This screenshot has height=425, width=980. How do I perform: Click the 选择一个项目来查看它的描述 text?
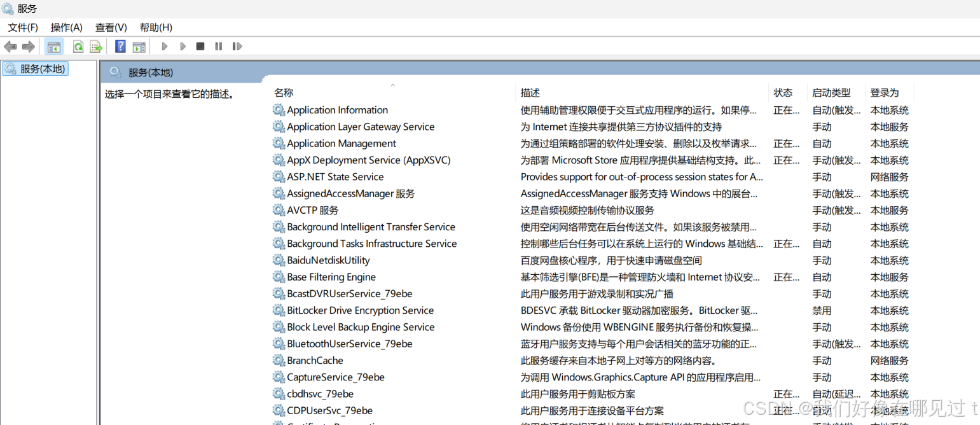(x=169, y=95)
